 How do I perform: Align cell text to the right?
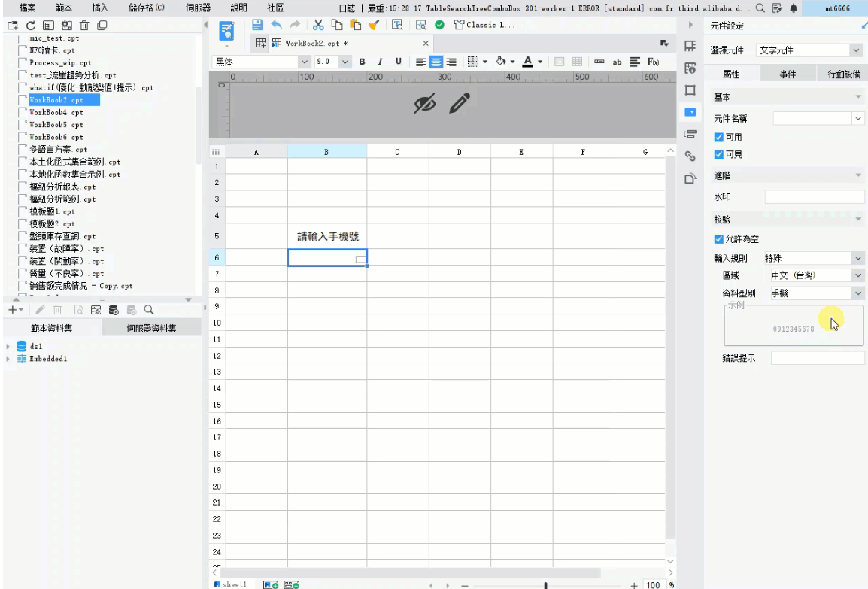coord(452,62)
